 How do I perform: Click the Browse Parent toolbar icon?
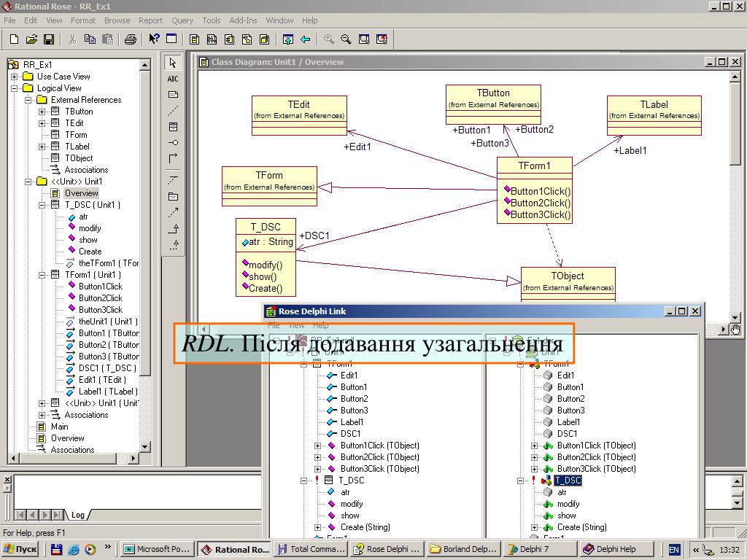(287, 39)
